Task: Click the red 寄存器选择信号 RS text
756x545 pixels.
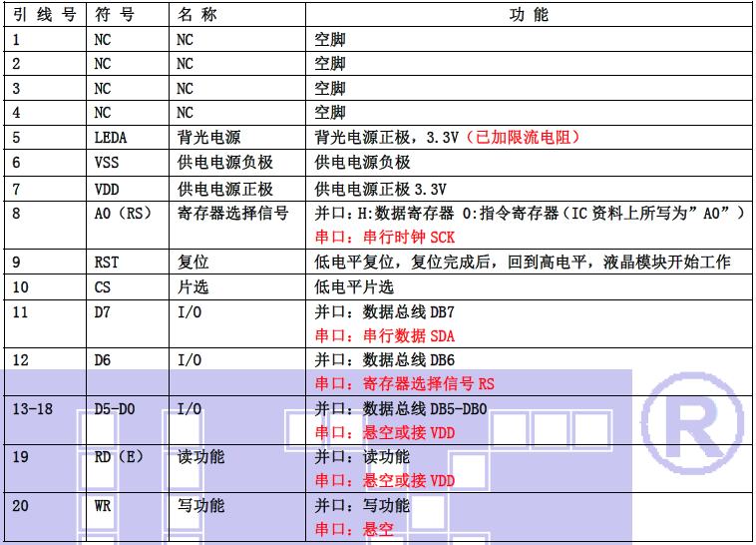Action: (x=405, y=383)
